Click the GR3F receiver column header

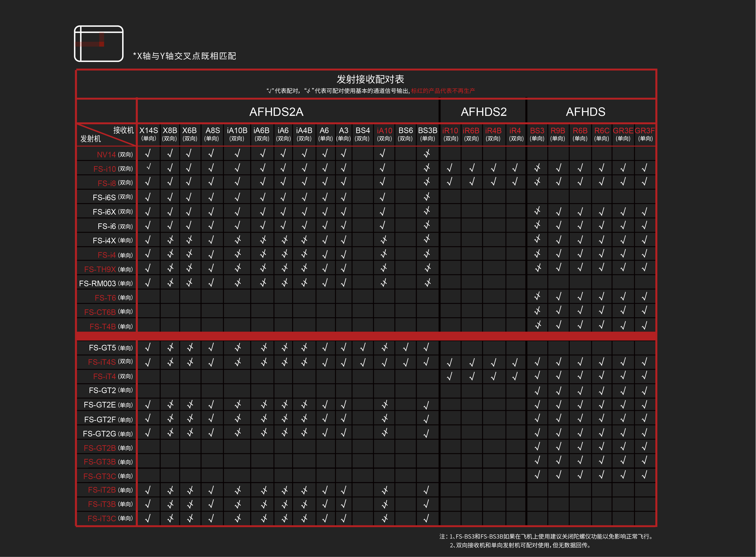click(x=645, y=134)
